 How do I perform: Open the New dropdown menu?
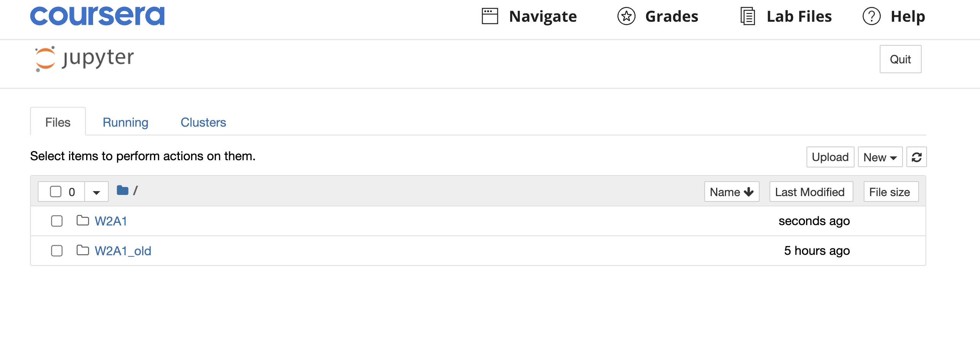(x=880, y=157)
